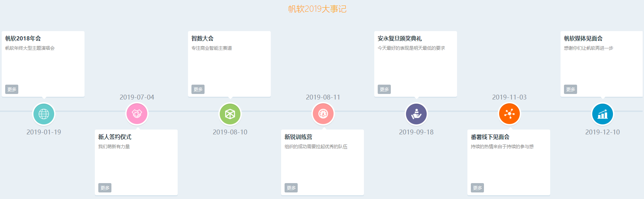The width and height of the screenshot is (644, 199).
Task: Click the green cube icon for 2019-08-10
Action: [230, 114]
